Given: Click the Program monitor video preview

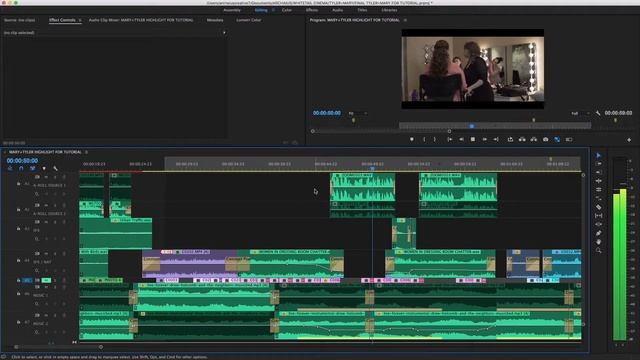Looking at the screenshot, I should coord(473,69).
